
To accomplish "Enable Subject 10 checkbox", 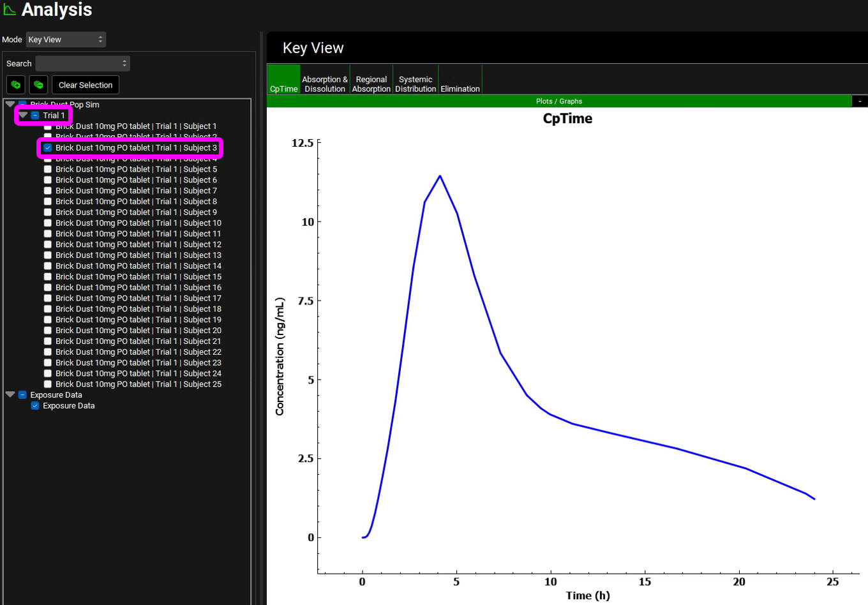I will (48, 223).
